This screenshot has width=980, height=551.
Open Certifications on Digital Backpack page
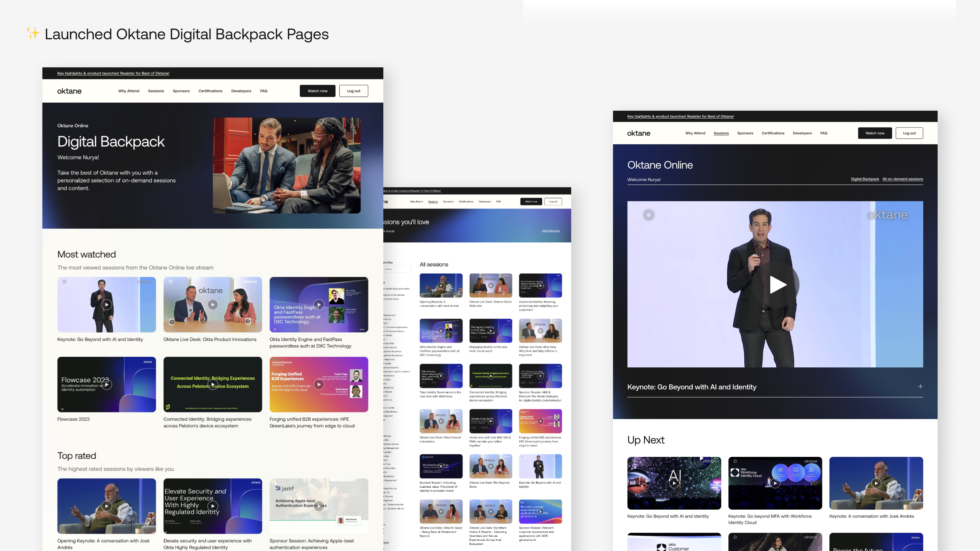tap(210, 91)
